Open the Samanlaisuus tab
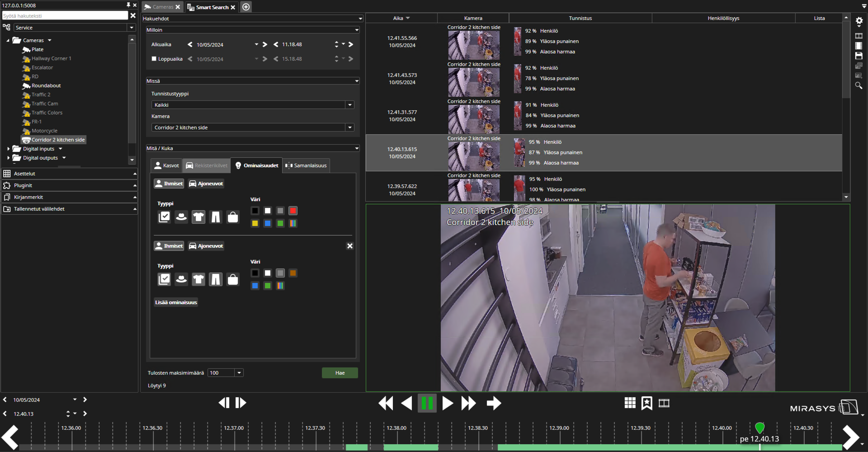 (x=306, y=165)
